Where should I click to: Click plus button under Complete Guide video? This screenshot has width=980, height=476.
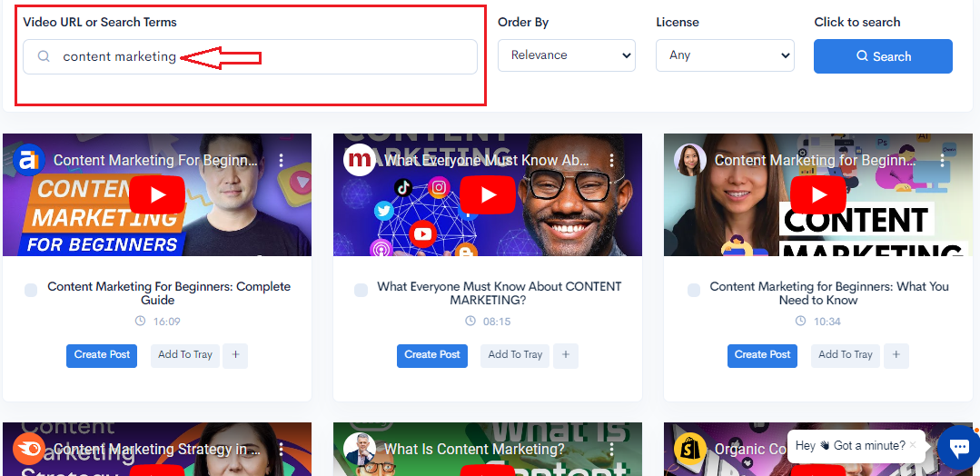pos(235,355)
